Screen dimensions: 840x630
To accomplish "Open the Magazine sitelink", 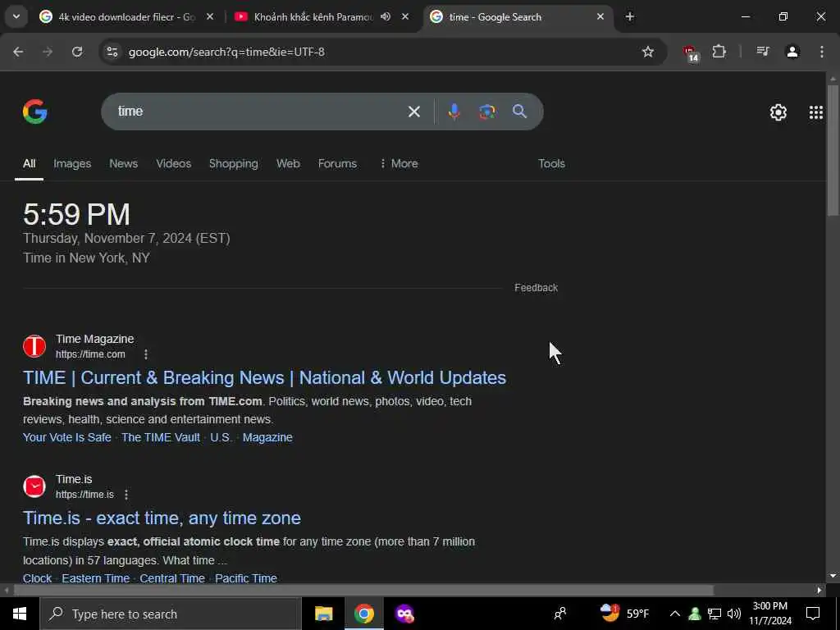I will (267, 437).
